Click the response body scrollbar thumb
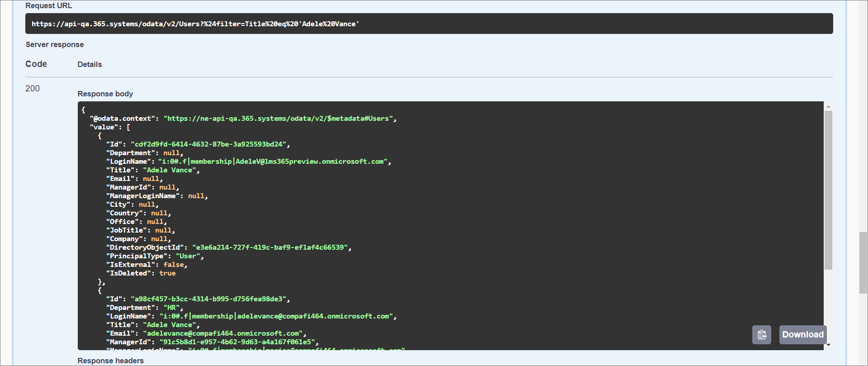 [828, 190]
